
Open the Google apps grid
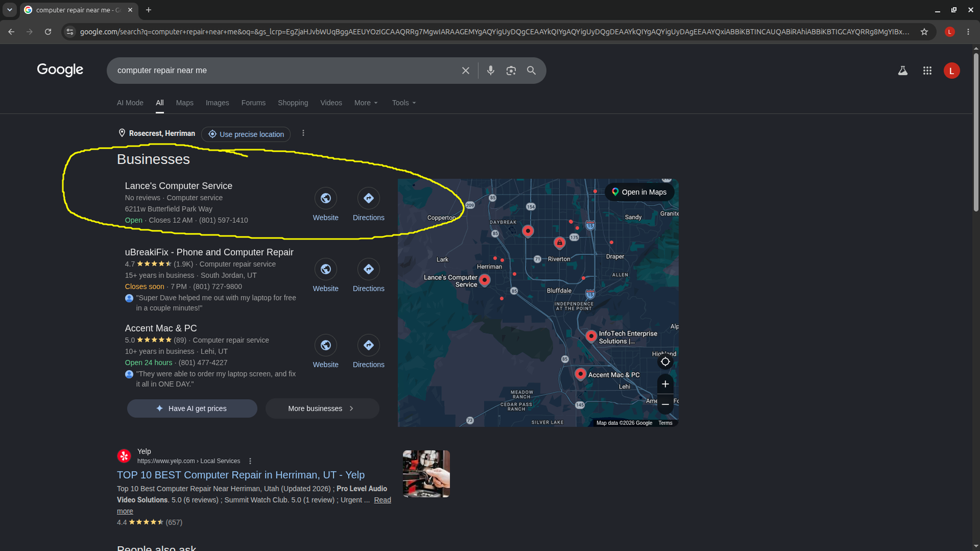[927, 70]
